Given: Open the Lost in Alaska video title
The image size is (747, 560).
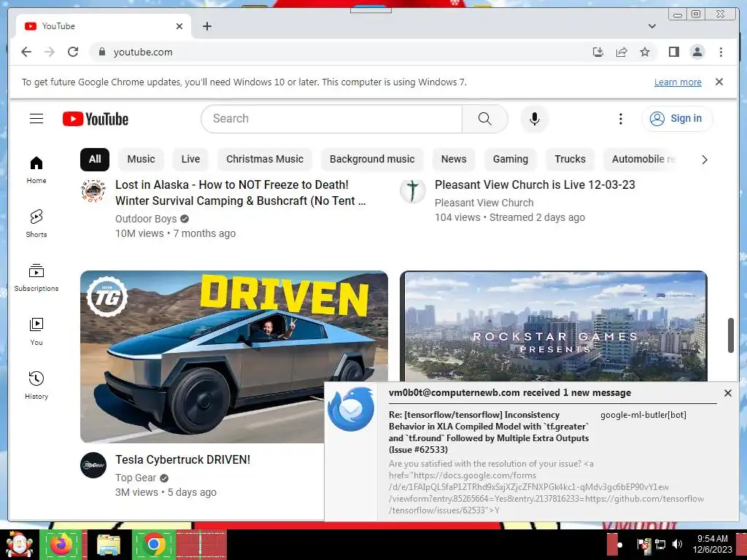Looking at the screenshot, I should [x=241, y=192].
